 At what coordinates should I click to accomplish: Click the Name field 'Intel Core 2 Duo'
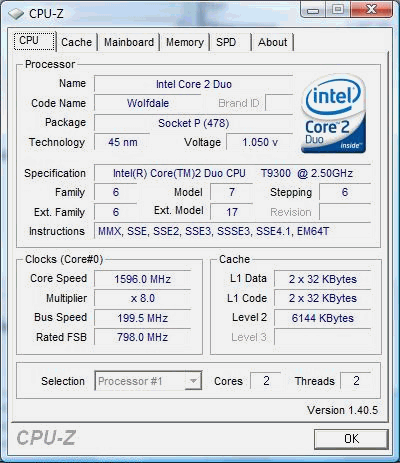tap(194, 84)
